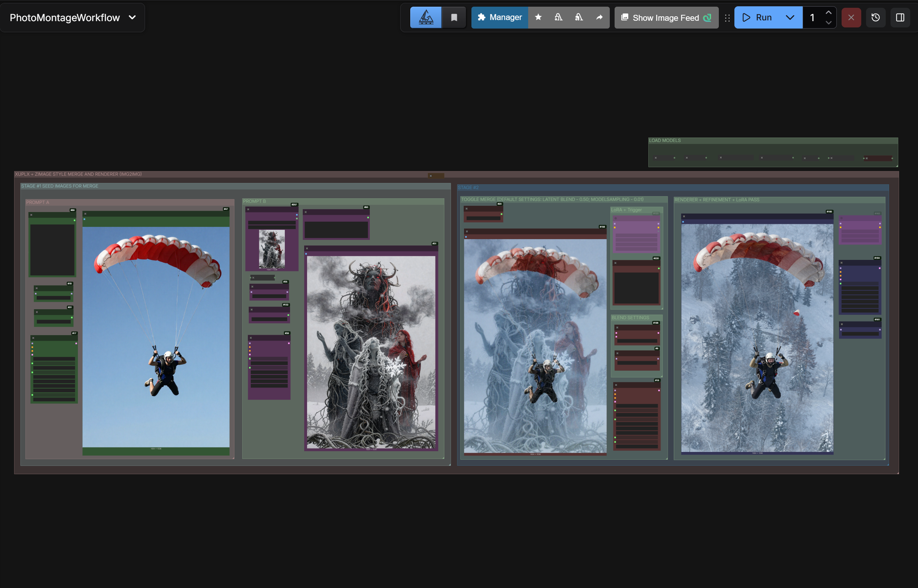Open the Manager menu
Image resolution: width=918 pixels, height=588 pixels.
click(499, 17)
